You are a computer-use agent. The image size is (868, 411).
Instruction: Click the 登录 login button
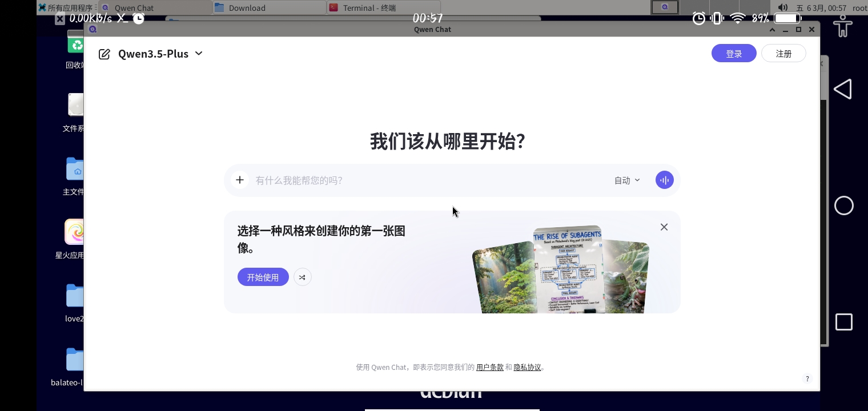[734, 53]
